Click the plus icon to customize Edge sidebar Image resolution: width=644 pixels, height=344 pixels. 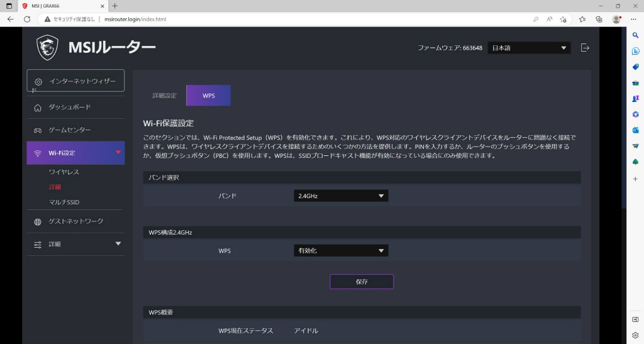coord(635,179)
